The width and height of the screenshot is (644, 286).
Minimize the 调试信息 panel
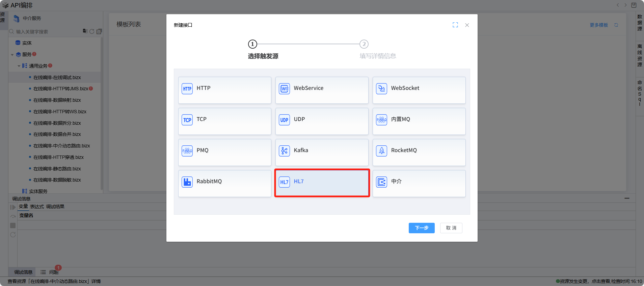coord(627,198)
